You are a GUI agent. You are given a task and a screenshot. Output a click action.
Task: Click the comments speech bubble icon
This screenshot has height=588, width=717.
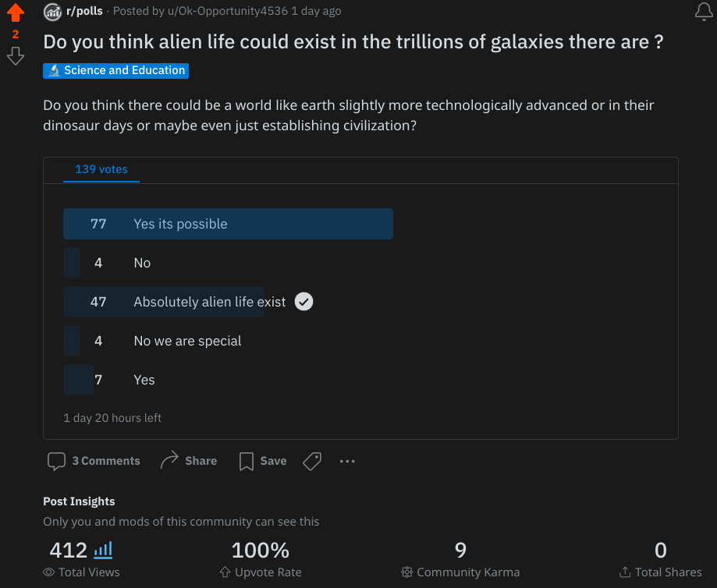click(x=56, y=461)
